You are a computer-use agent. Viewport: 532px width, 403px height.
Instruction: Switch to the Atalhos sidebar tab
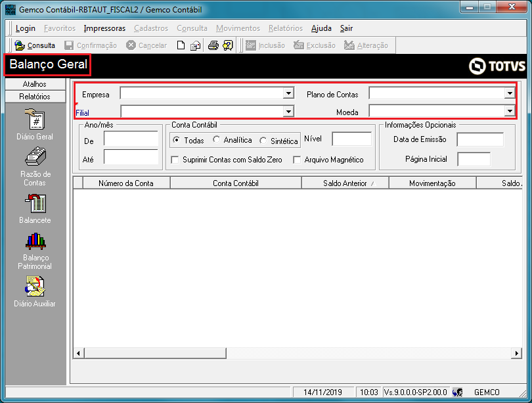tap(35, 84)
